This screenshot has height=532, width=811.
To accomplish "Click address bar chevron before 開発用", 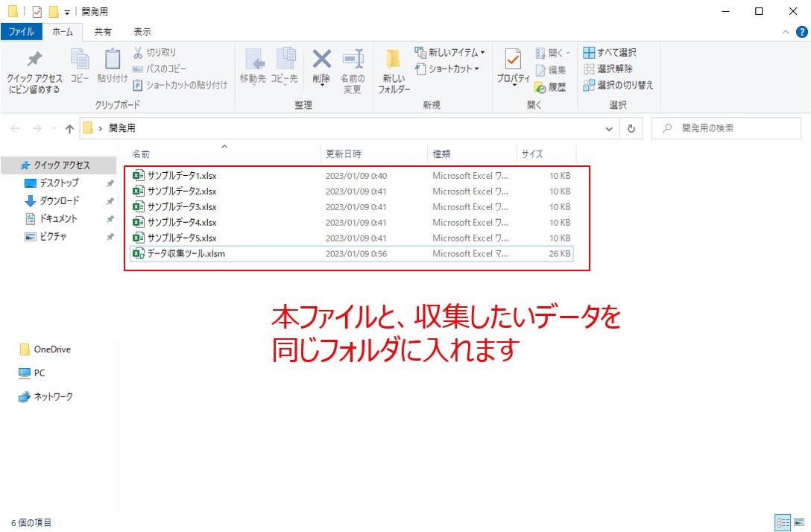I will pyautogui.click(x=100, y=128).
